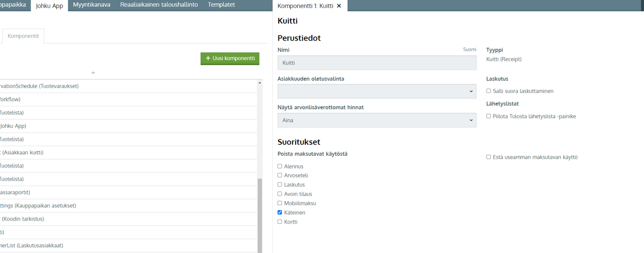Click the component list vertical scrollbar
The height and width of the screenshot is (253, 644).
[260, 214]
